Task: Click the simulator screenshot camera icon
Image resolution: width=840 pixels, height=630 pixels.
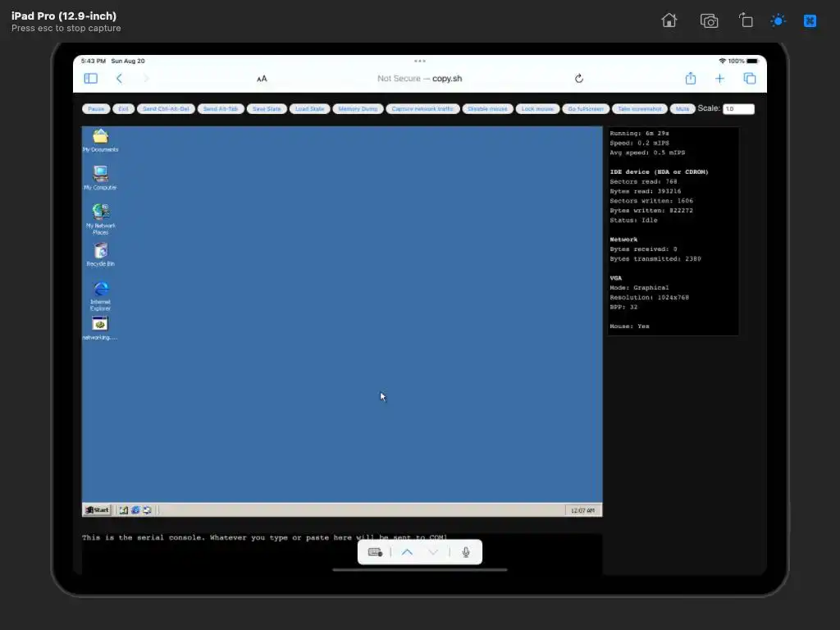Action: pos(709,21)
